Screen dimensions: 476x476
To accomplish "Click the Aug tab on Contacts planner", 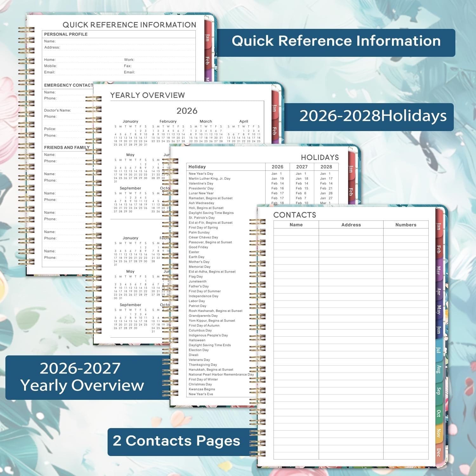I will [439, 369].
